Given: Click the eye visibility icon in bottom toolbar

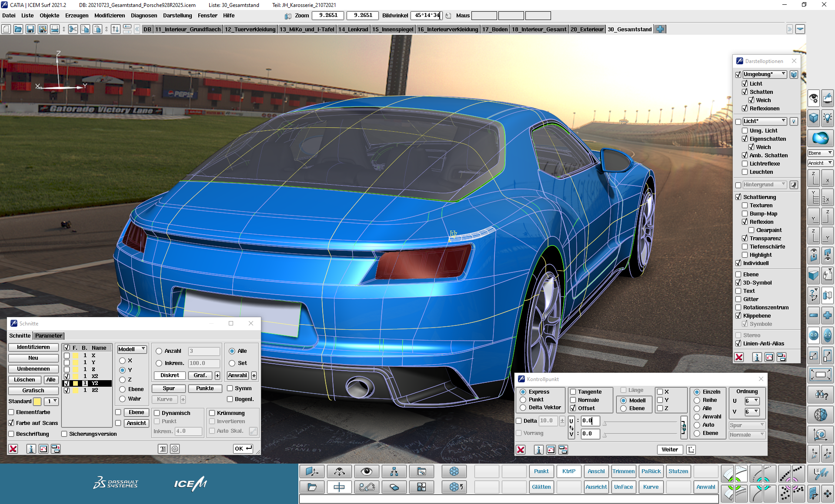Looking at the screenshot, I should click(x=367, y=471).
